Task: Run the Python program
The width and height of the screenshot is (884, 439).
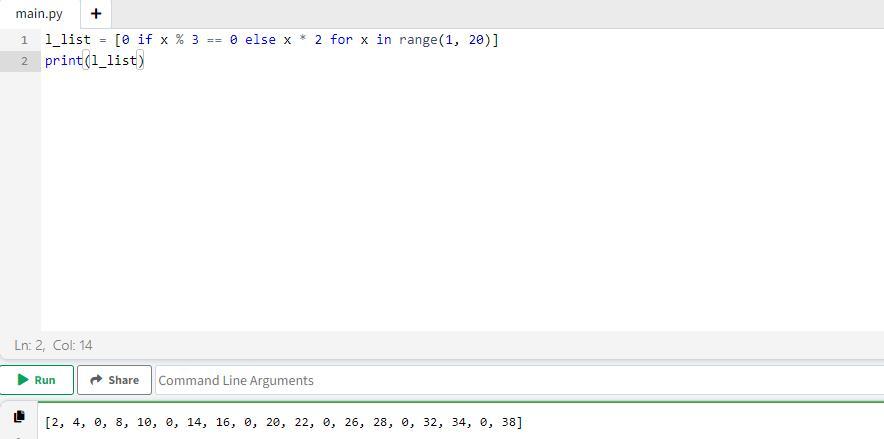Action: click(x=37, y=380)
